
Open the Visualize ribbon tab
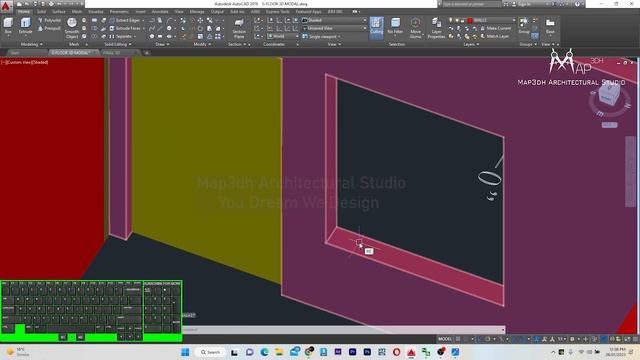(x=96, y=11)
